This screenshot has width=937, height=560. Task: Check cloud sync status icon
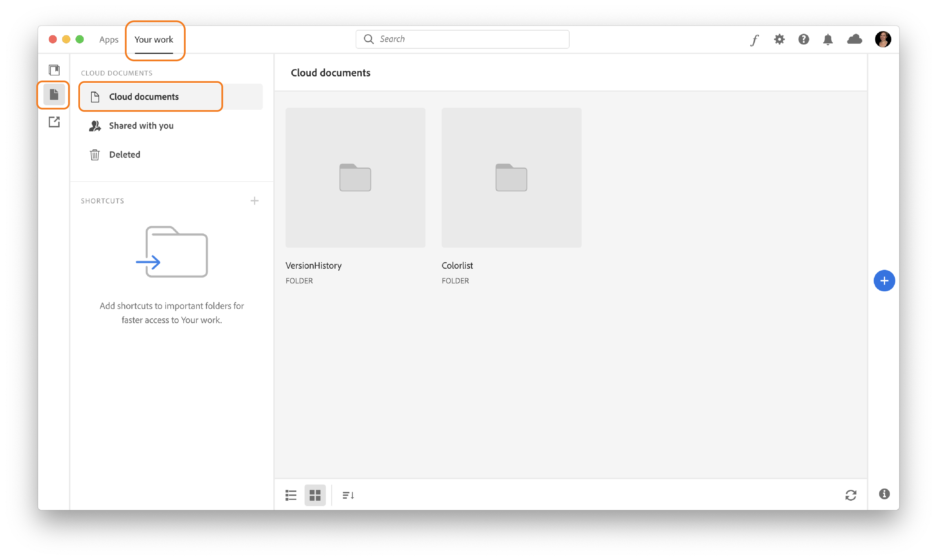854,39
